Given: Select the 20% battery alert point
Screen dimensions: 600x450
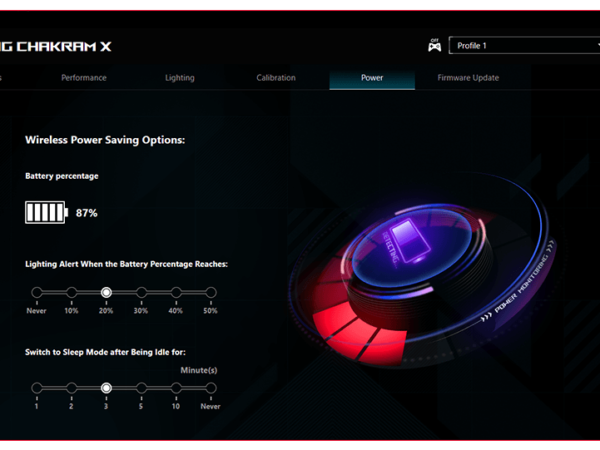Looking at the screenshot, I should (x=106, y=293).
